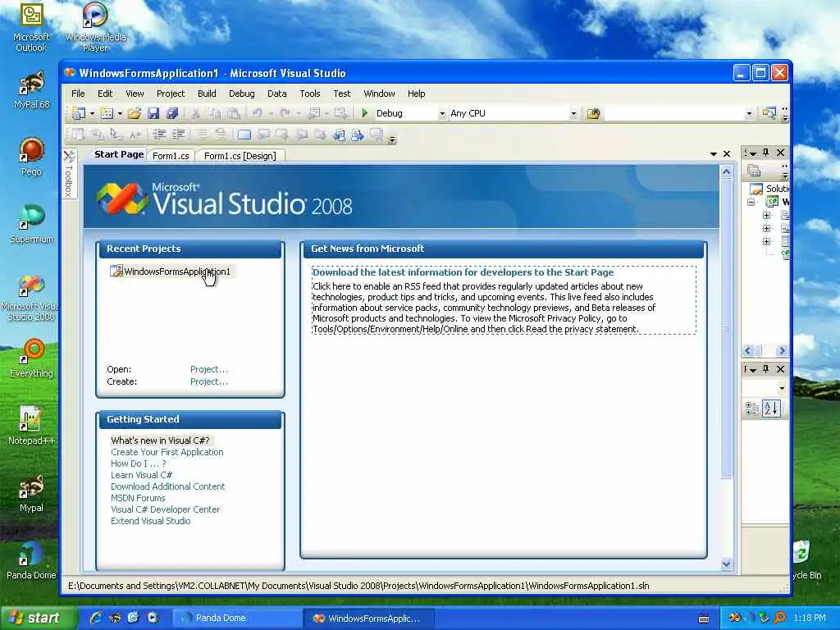Image resolution: width=840 pixels, height=630 pixels.
Task: Open the Add New Item dropdown arrow
Action: point(120,113)
